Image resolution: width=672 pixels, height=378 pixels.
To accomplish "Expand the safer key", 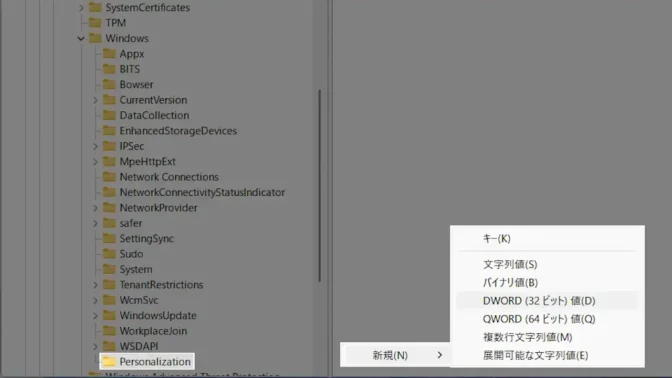I will (95, 224).
